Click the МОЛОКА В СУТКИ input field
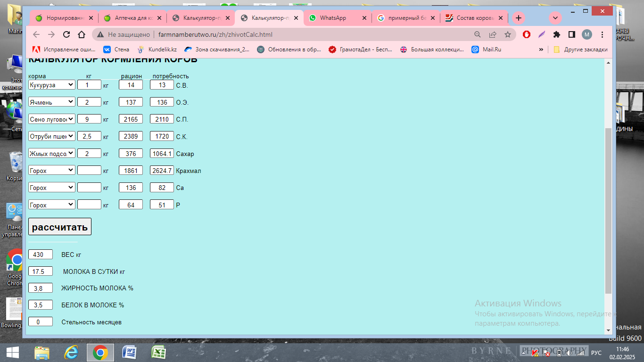Viewport: 644px width, 362px height. click(x=41, y=271)
